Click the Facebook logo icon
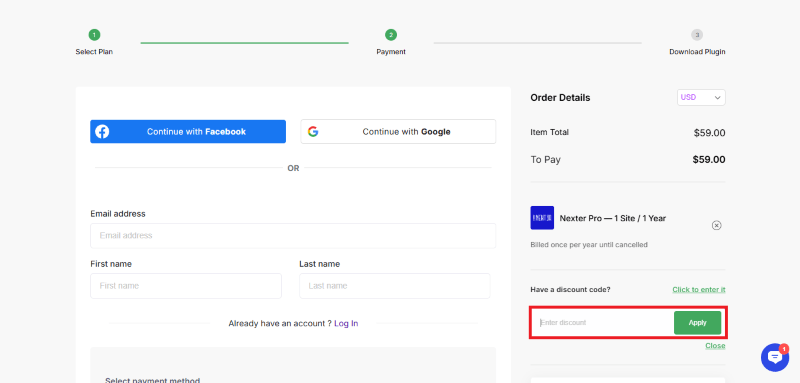The height and width of the screenshot is (383, 800). pos(102,132)
